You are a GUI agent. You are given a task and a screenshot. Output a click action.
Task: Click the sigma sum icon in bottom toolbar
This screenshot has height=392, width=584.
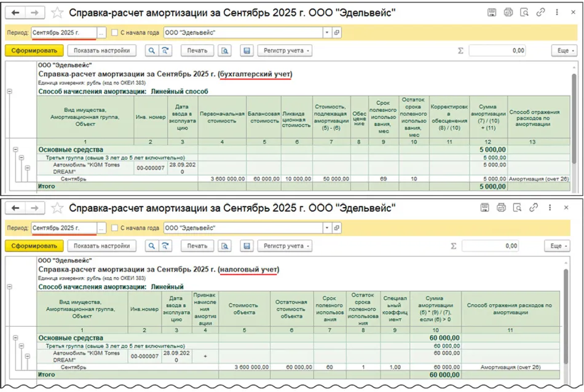tap(454, 246)
